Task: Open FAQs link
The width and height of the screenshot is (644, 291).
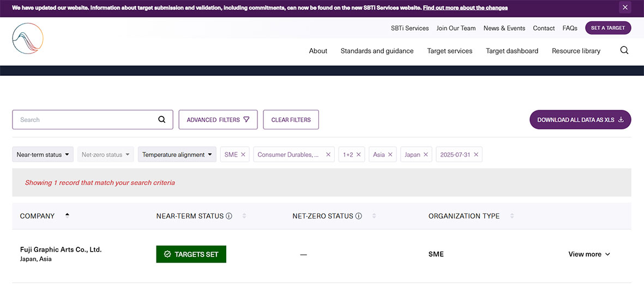Action: coord(570,28)
